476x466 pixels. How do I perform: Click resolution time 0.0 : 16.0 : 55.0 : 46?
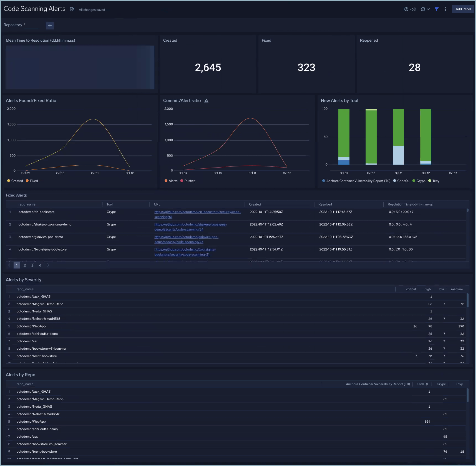(x=403, y=237)
